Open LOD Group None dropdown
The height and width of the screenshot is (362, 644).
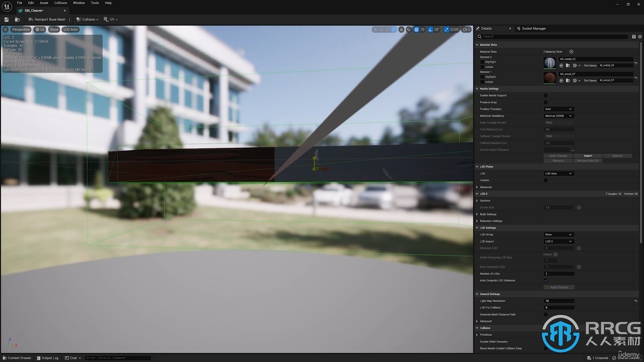click(x=558, y=234)
